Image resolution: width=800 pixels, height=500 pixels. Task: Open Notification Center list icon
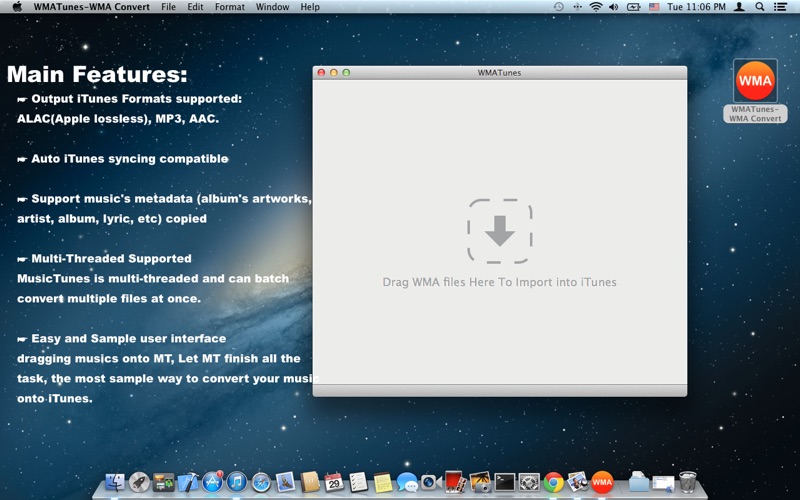[780, 7]
